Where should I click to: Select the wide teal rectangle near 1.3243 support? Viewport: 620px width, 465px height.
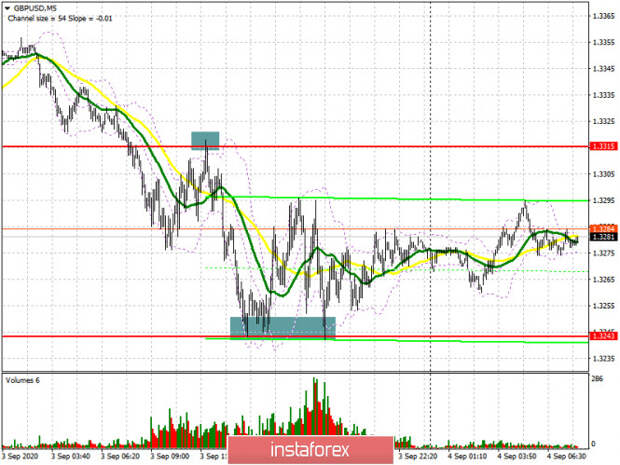click(283, 326)
